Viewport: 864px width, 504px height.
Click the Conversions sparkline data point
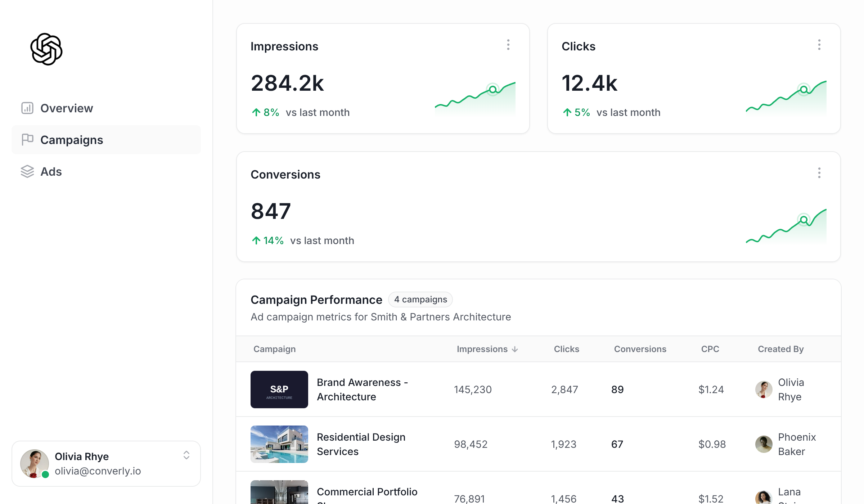click(x=804, y=220)
